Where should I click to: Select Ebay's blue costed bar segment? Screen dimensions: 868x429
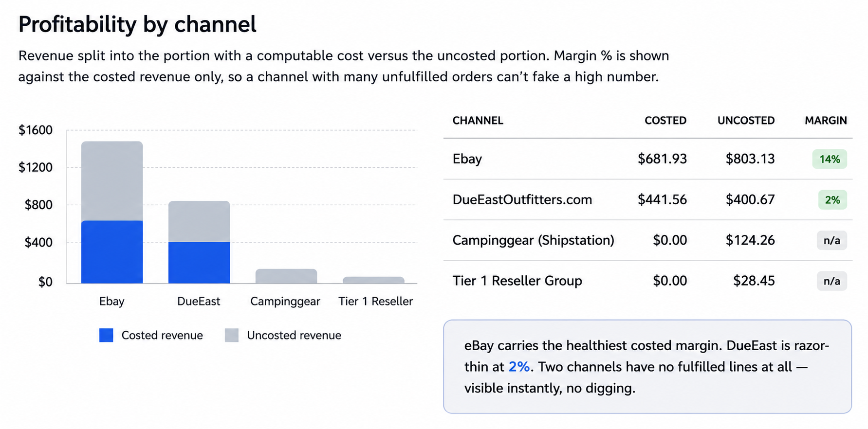point(112,252)
